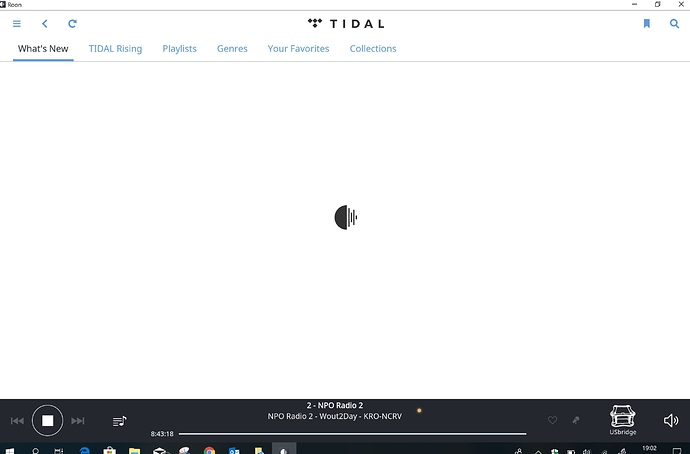Open Chrome from the taskbar
Screen dimensions: 690x454
209,450
